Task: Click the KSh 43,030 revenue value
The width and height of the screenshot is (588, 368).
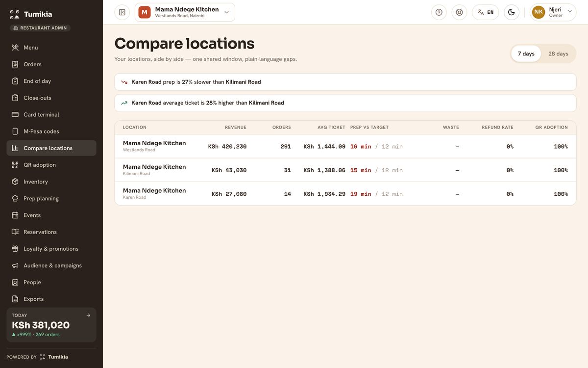Action: 229,170
